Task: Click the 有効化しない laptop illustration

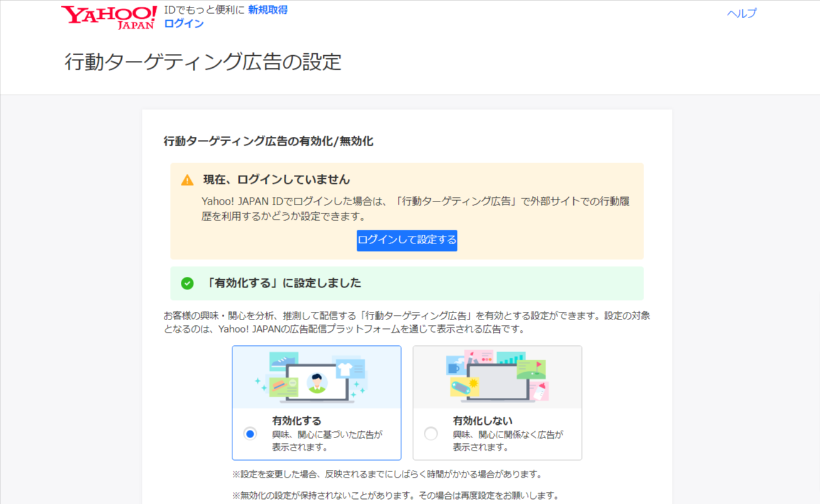Action: click(497, 377)
